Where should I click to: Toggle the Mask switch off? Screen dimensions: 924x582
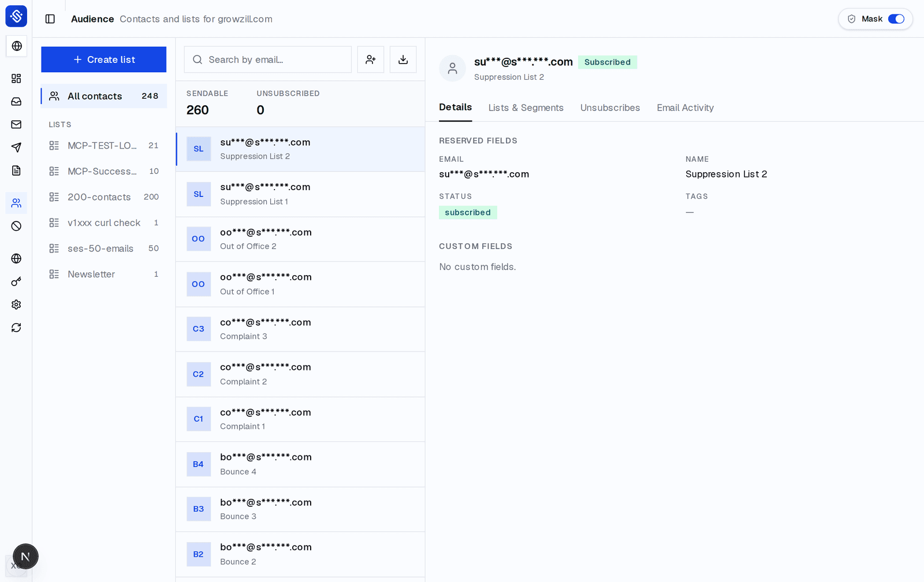896,19
